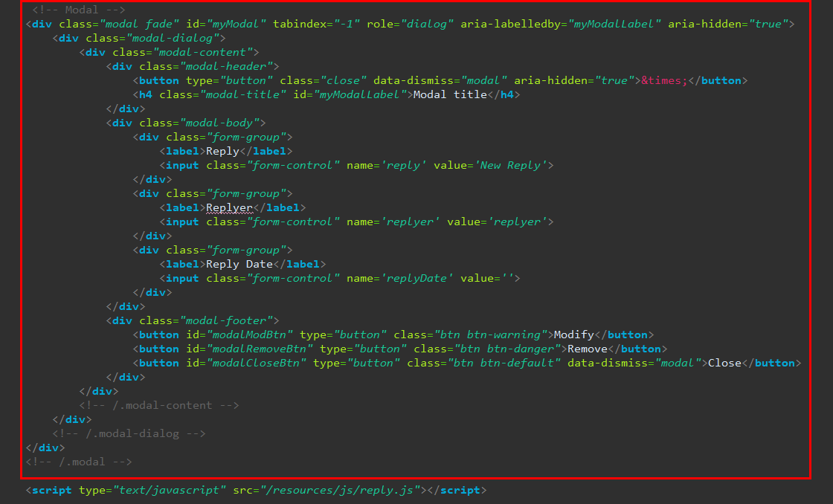Click the id value "myModal" in the first div

(236, 24)
